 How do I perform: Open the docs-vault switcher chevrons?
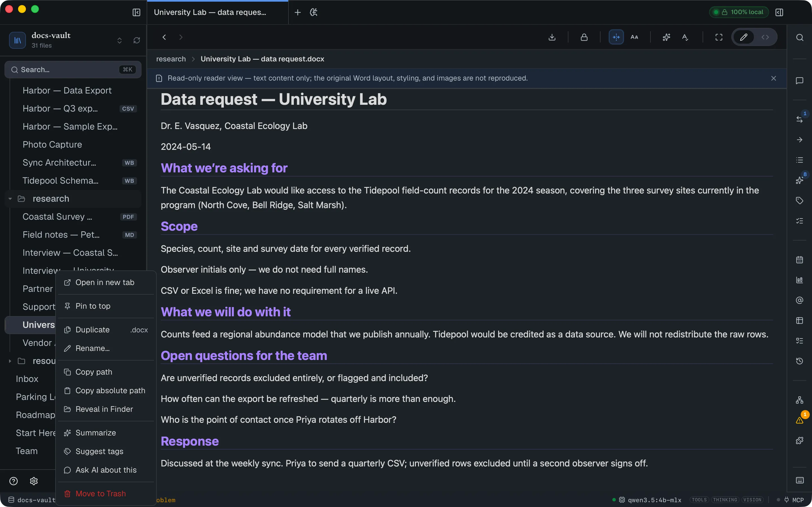pyautogui.click(x=120, y=41)
